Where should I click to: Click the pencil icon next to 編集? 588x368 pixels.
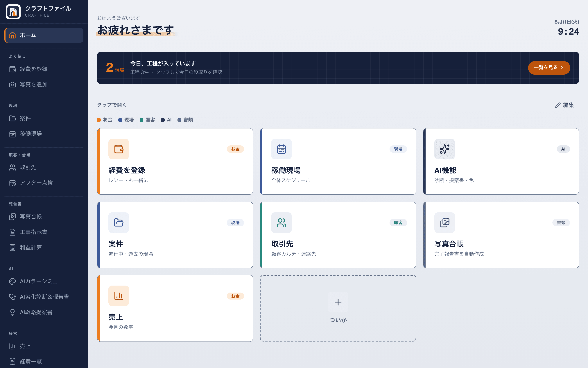click(x=558, y=105)
